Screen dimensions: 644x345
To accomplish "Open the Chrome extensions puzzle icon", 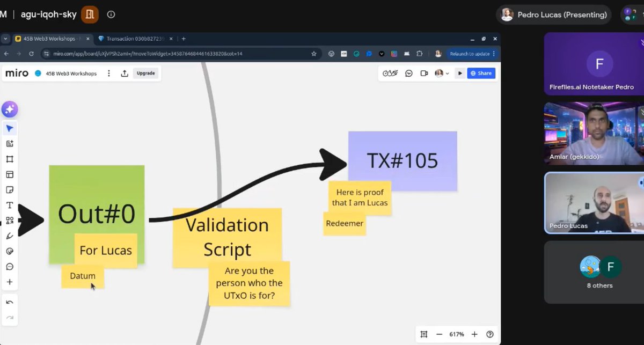I will (420, 54).
